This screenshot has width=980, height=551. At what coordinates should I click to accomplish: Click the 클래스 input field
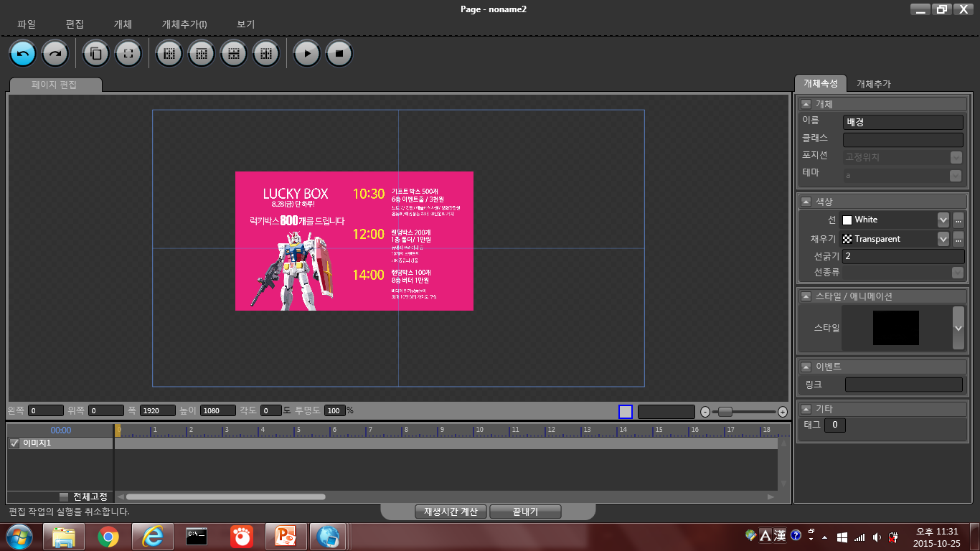[x=903, y=140]
